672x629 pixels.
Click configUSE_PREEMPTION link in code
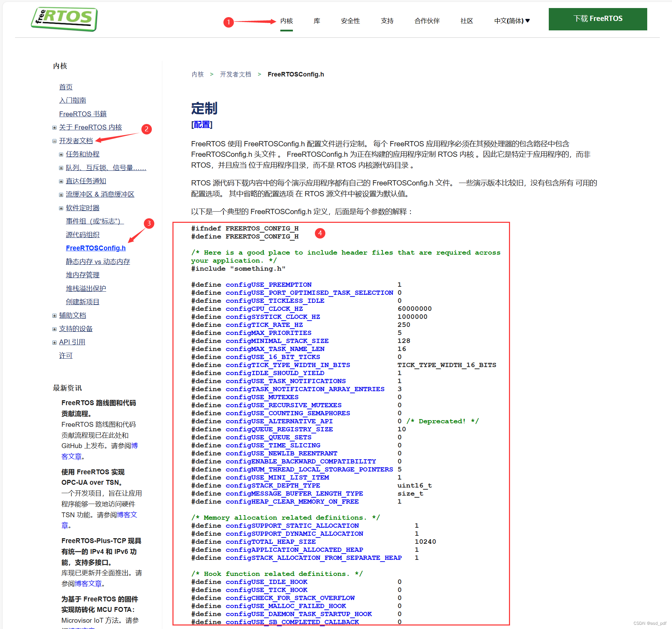[x=268, y=285]
